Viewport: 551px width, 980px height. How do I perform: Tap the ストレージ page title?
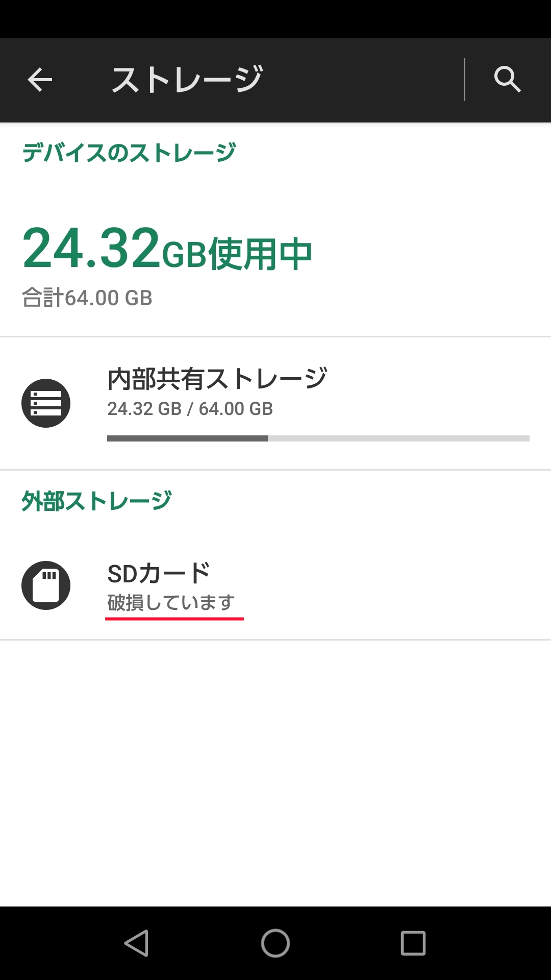(x=187, y=80)
